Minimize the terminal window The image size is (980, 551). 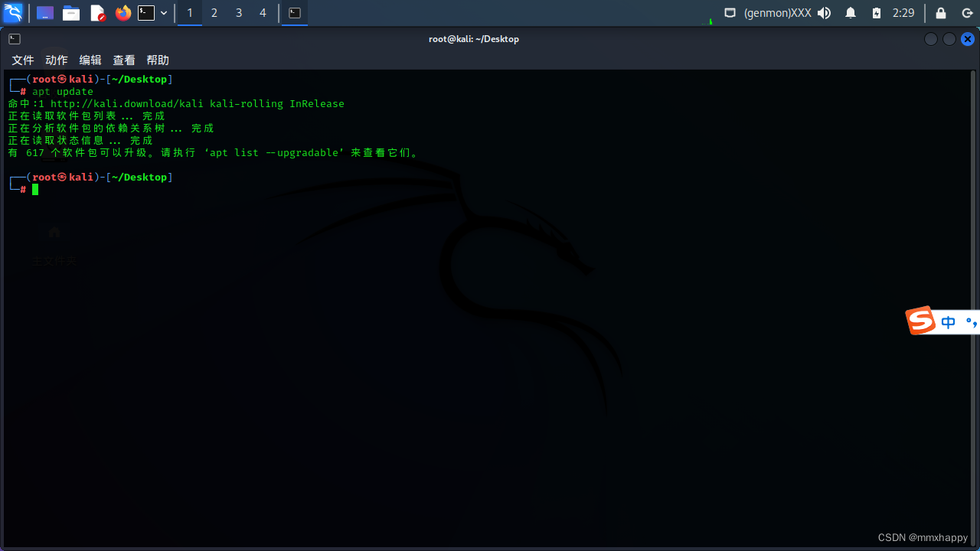pyautogui.click(x=931, y=39)
